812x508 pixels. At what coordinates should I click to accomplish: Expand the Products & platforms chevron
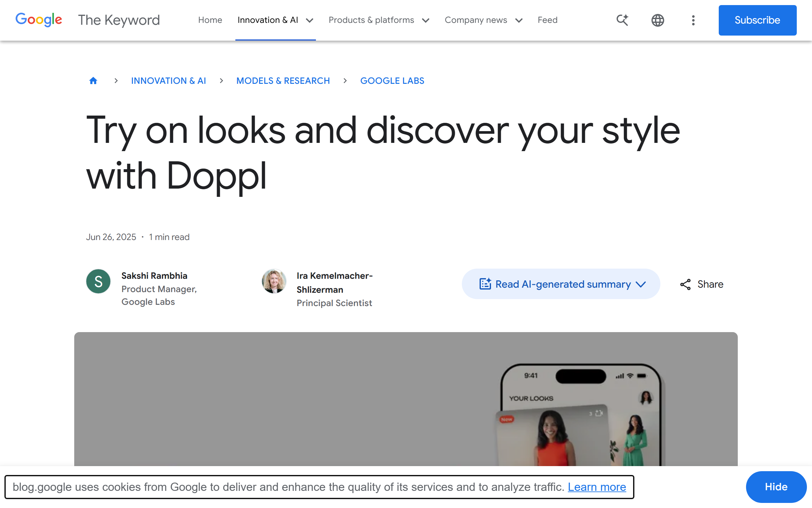point(425,21)
